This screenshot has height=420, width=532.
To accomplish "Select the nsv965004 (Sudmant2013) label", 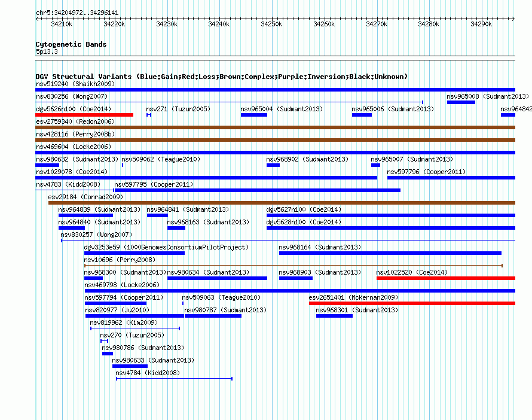I will (x=282, y=109).
